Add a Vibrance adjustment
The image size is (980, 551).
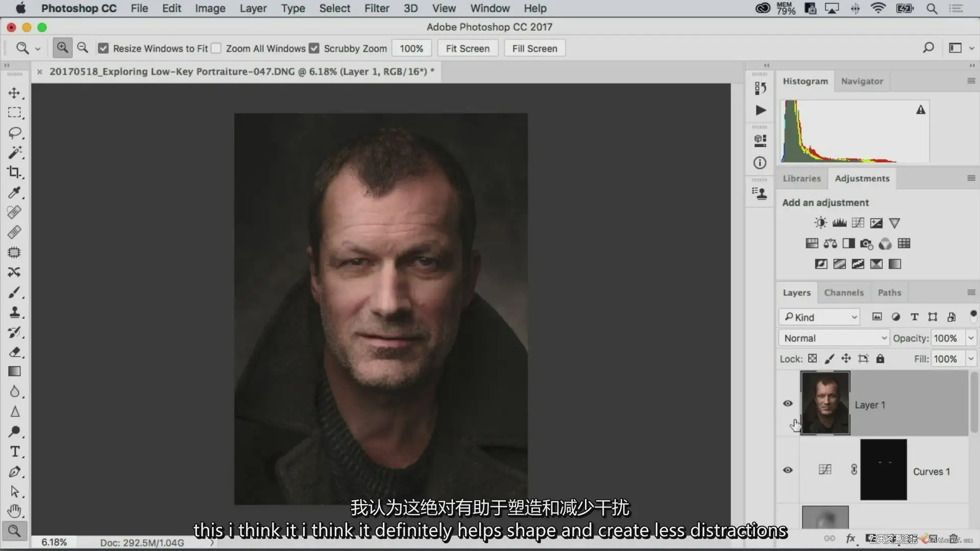894,223
